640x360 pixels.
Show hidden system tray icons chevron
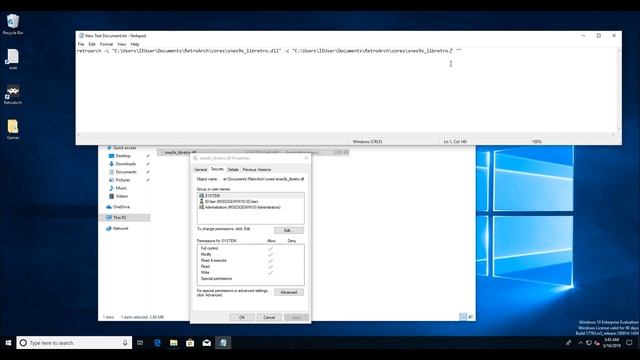[x=580, y=343]
